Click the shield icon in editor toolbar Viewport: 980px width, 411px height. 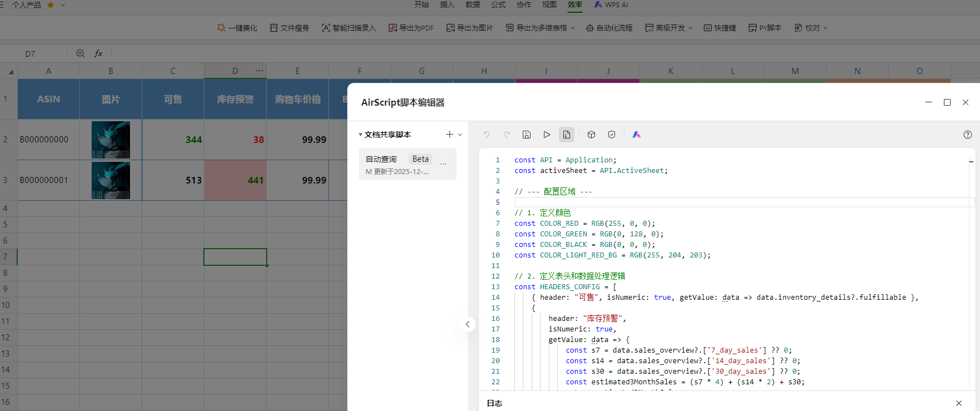(612, 135)
